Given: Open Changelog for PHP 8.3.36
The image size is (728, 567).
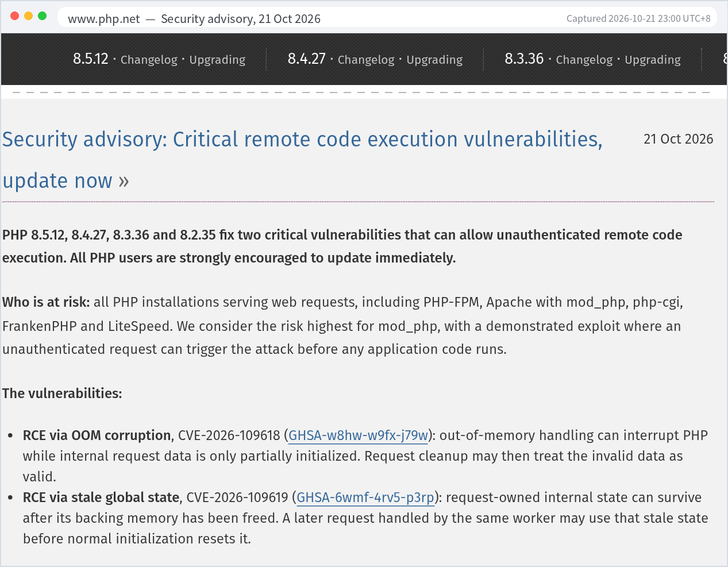Looking at the screenshot, I should click(584, 60).
